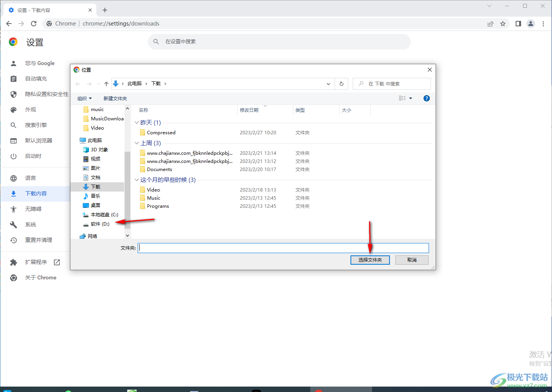552x392 pixels.
Task: Open 重置并清理 settings section
Action: tap(39, 240)
